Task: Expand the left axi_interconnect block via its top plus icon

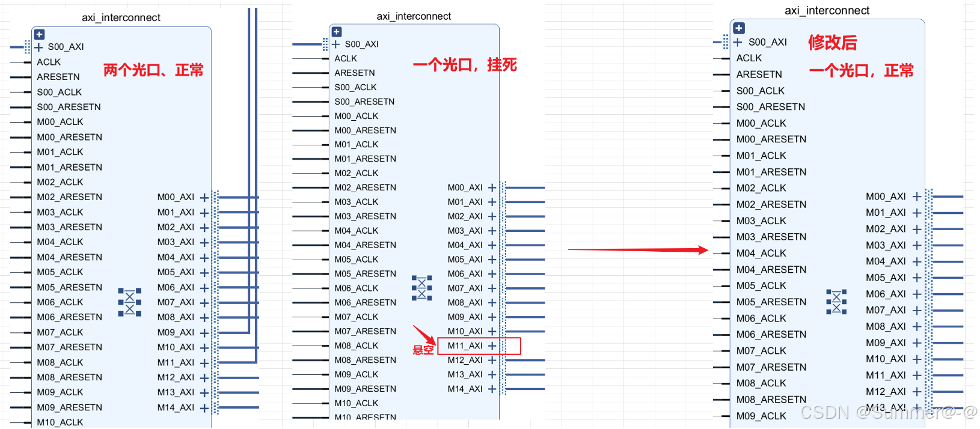Action: click(x=39, y=35)
